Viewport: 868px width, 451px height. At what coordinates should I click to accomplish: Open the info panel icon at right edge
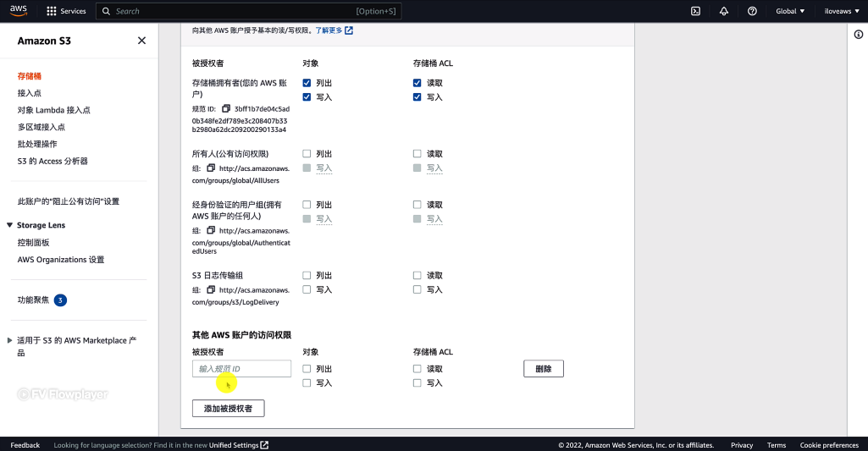(x=858, y=35)
